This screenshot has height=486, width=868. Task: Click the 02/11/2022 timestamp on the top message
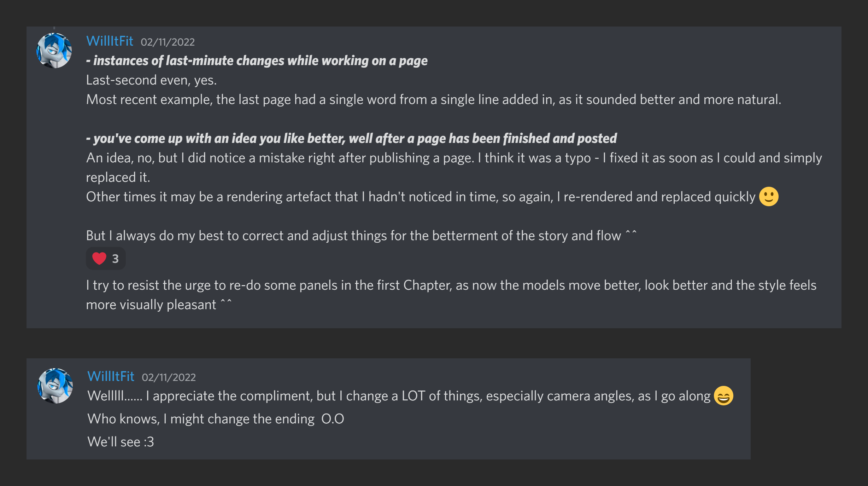point(168,42)
